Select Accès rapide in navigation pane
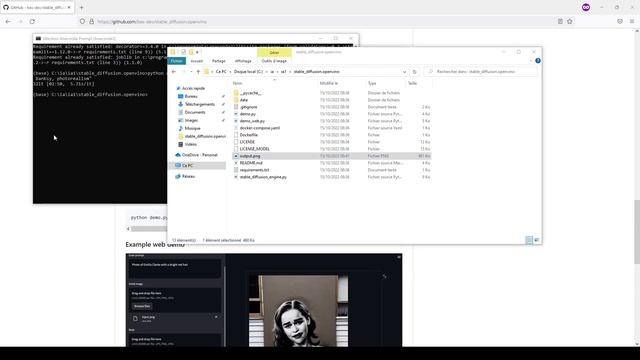 (x=193, y=88)
